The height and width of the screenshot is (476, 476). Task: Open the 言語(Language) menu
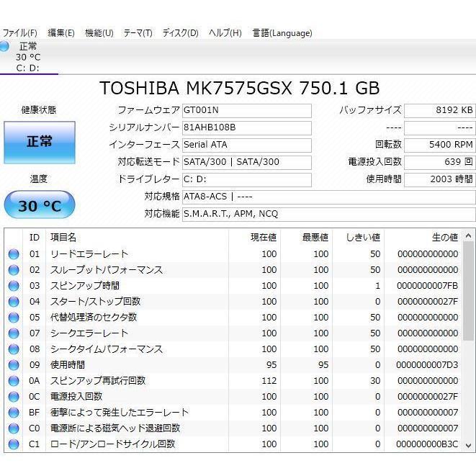(x=282, y=33)
